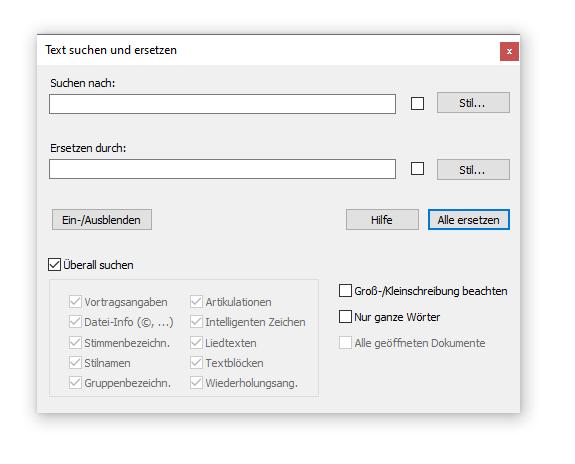Click the 'Ersetzen durch' text field
The image size is (575, 464).
(x=222, y=169)
